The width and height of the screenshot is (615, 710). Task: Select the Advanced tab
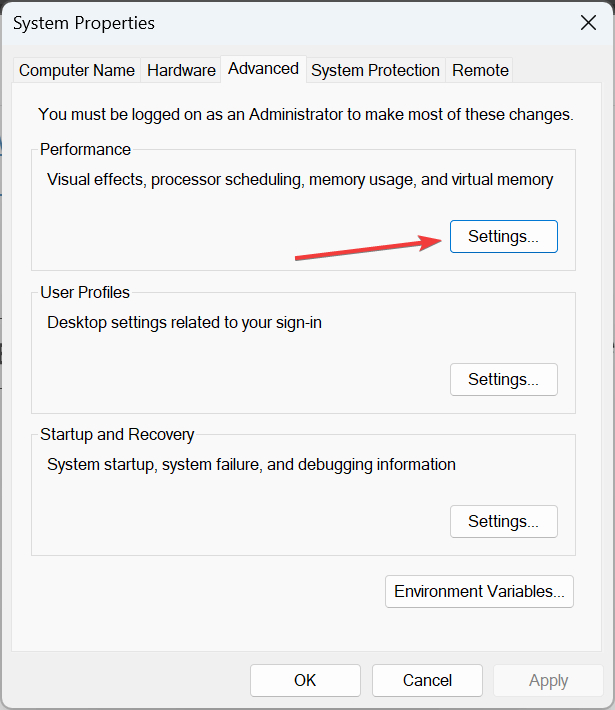tap(263, 68)
